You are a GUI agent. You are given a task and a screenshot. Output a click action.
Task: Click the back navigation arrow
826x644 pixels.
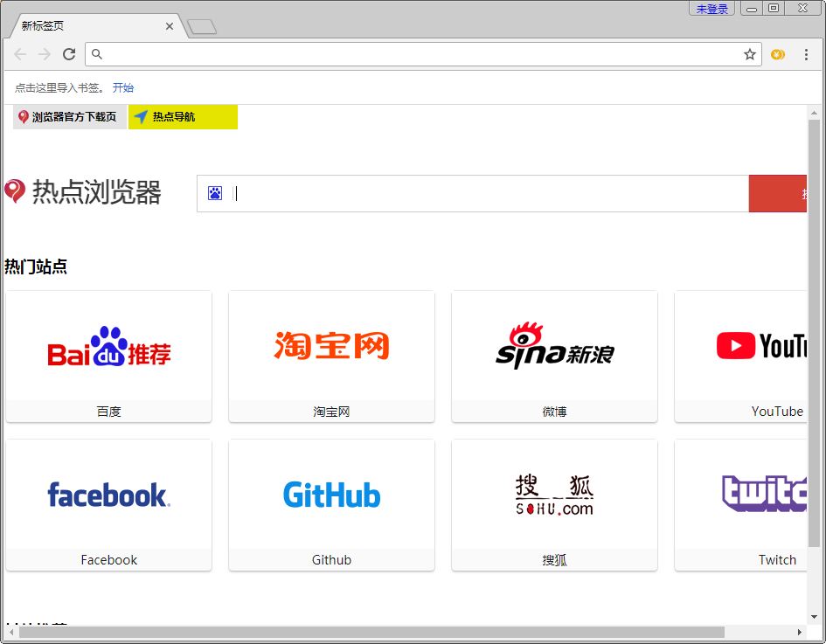coord(20,54)
